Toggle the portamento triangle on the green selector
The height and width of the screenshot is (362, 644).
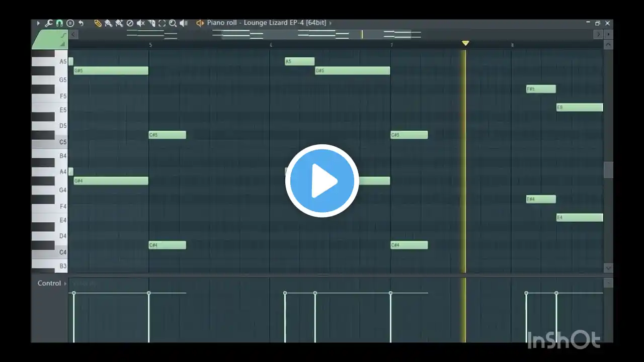pos(63,44)
